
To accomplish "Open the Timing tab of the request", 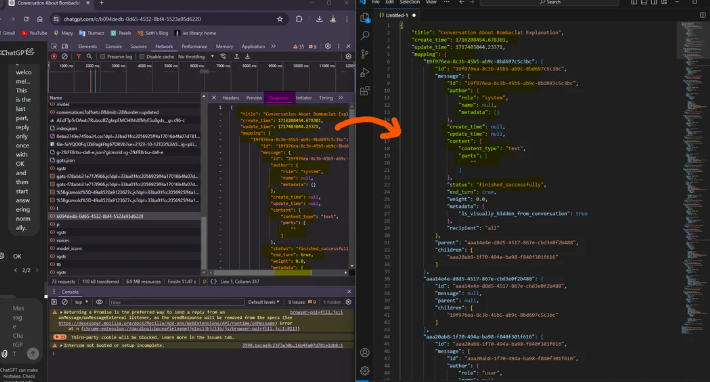I will pyautogui.click(x=326, y=98).
